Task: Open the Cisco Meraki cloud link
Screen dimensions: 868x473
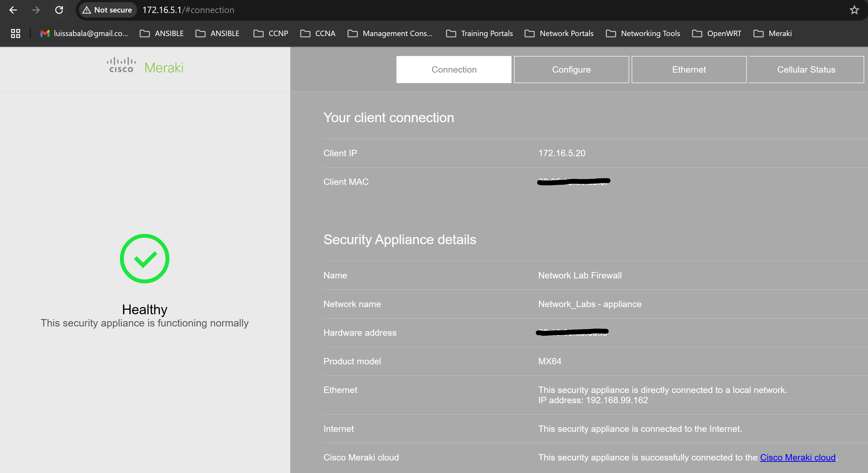Action: [798, 457]
